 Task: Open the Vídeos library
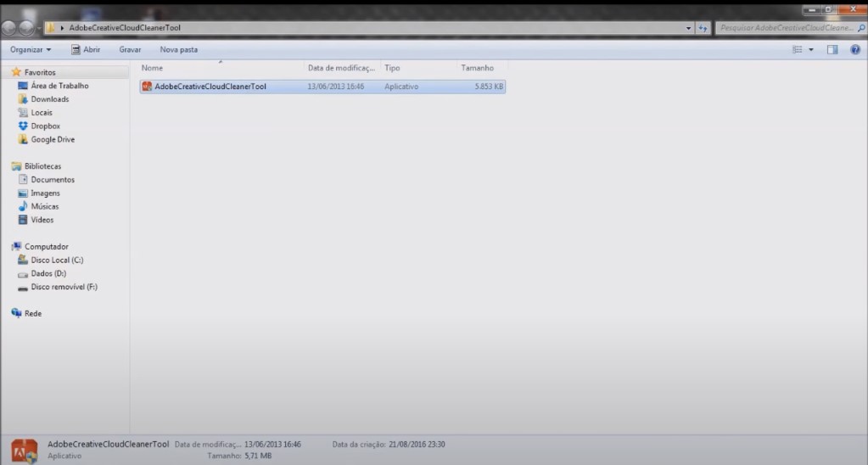(42, 220)
